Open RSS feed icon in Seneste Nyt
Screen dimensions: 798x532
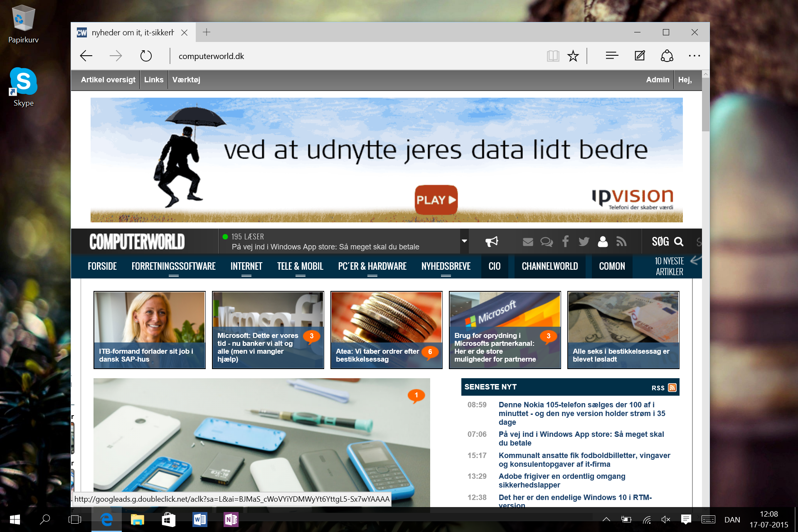(x=672, y=387)
